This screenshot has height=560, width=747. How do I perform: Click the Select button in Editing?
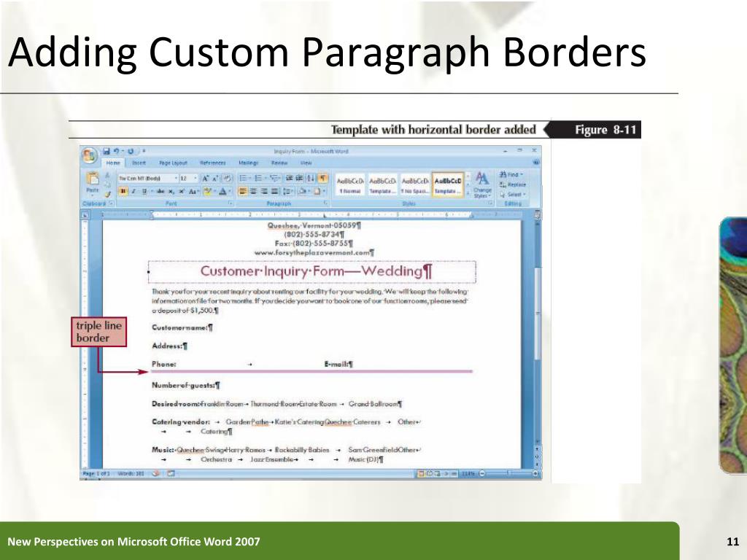pyautogui.click(x=513, y=195)
